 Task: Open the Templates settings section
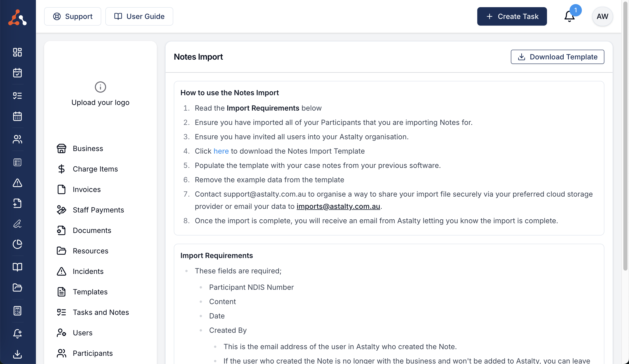[x=90, y=292]
